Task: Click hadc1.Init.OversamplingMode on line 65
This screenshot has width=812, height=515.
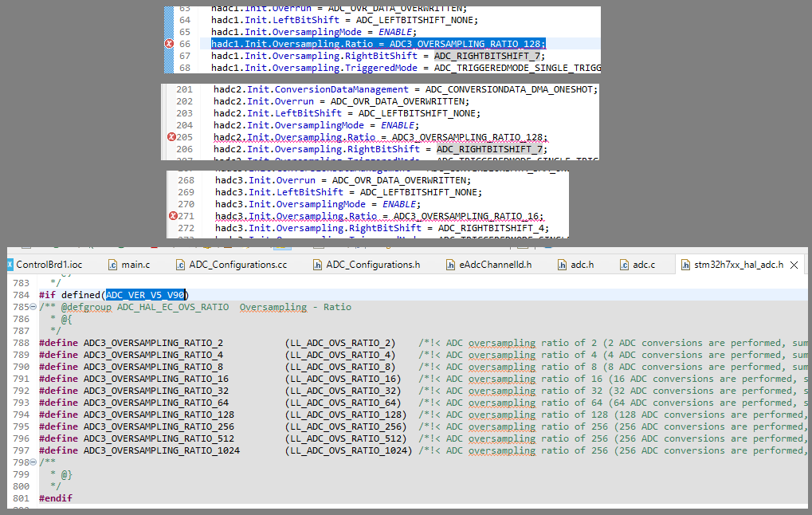Action: click(x=286, y=32)
